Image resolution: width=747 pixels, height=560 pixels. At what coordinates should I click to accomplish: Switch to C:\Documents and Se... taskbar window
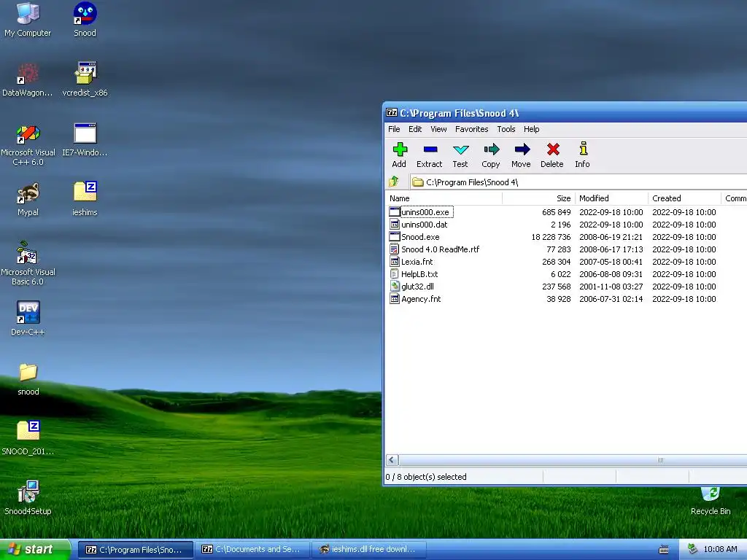pos(252,550)
